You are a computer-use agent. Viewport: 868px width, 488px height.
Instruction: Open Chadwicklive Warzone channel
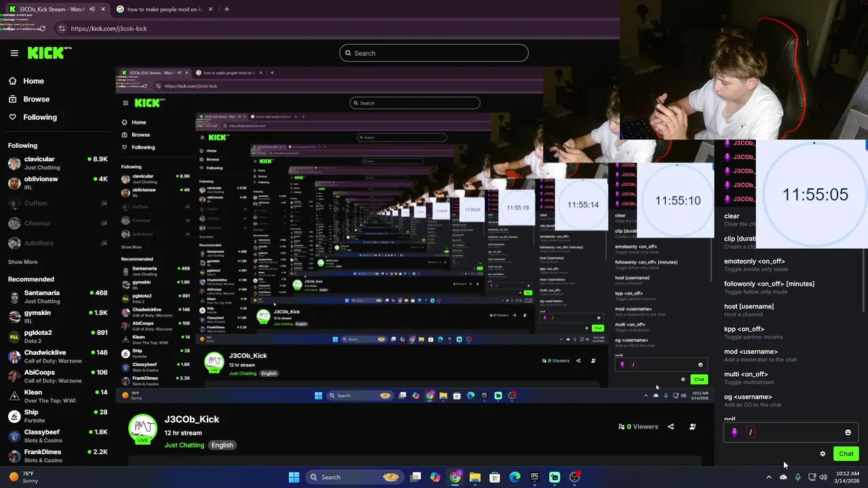[x=57, y=357]
